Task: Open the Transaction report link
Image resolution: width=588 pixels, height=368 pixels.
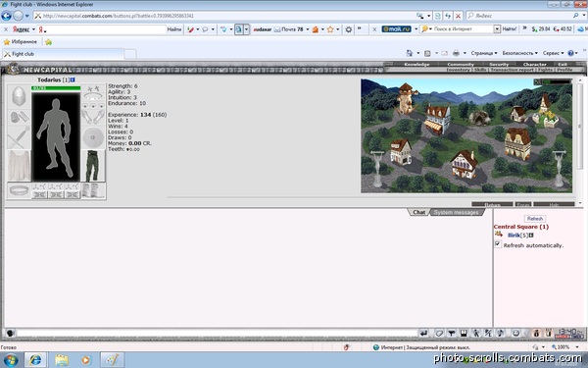Action: click(513, 70)
